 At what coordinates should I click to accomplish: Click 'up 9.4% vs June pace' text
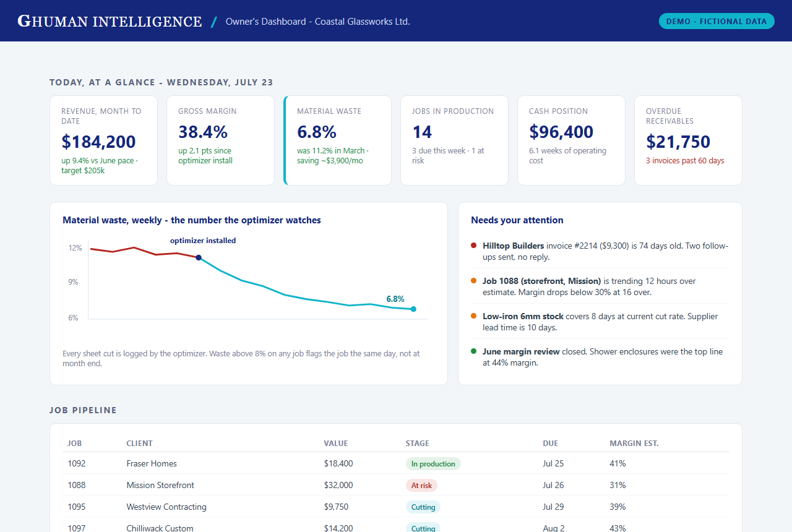(x=97, y=161)
